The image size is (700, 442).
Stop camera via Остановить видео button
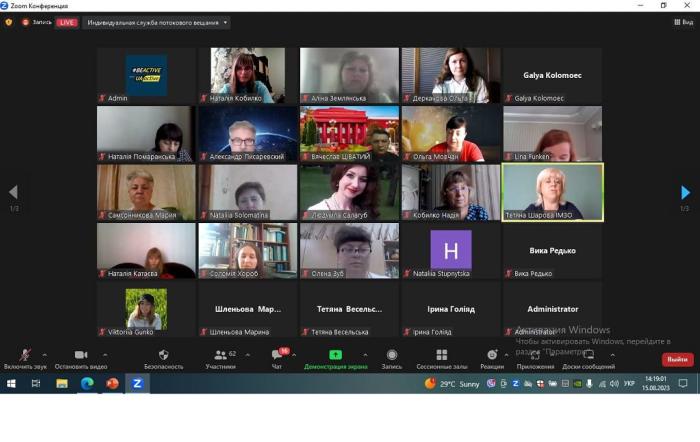[81, 357]
